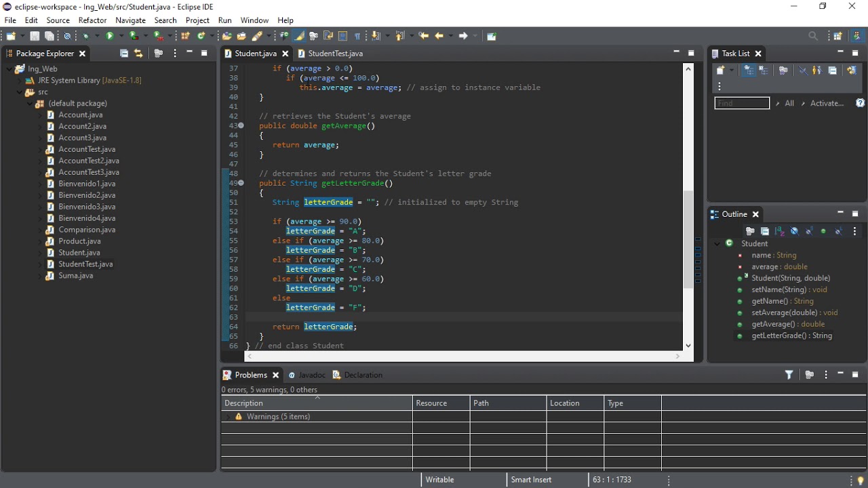Open Problems view filter funnel icon

click(789, 375)
